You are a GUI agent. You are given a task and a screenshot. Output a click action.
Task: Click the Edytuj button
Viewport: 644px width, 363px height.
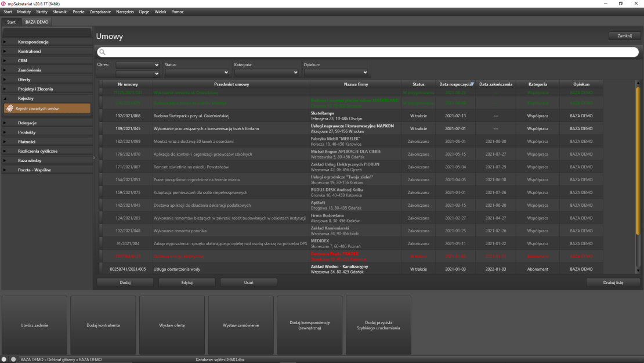(x=187, y=283)
